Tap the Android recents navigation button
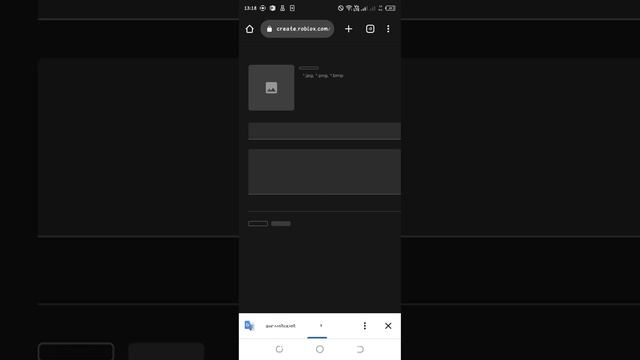This screenshot has height=360, width=640. (x=279, y=349)
